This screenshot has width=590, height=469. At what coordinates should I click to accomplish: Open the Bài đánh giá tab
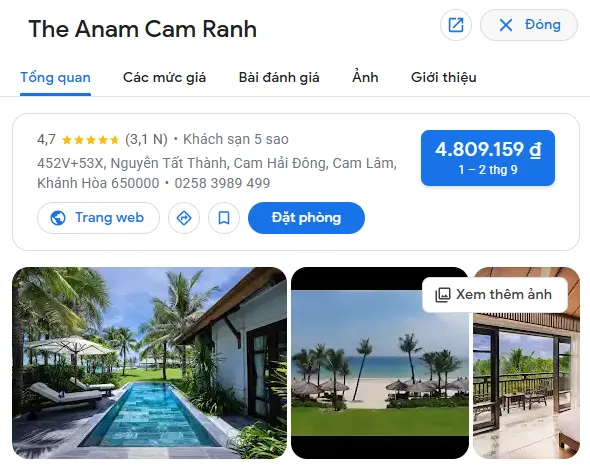click(279, 78)
